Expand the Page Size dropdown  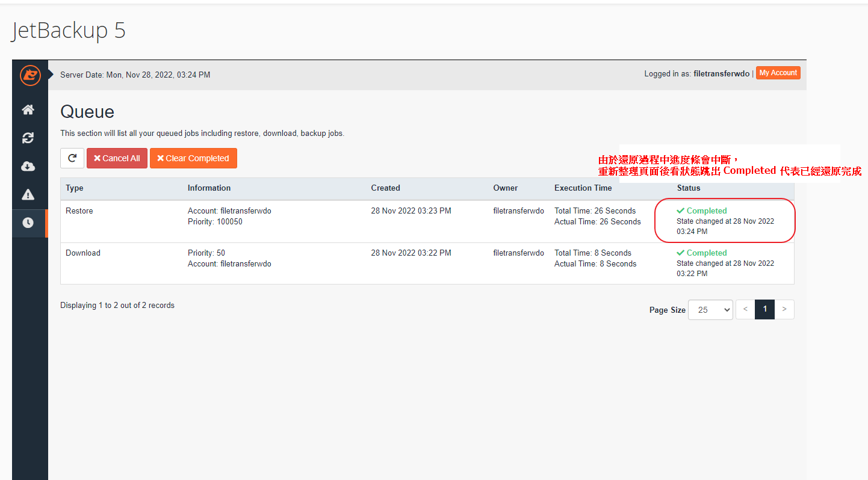[x=710, y=310]
